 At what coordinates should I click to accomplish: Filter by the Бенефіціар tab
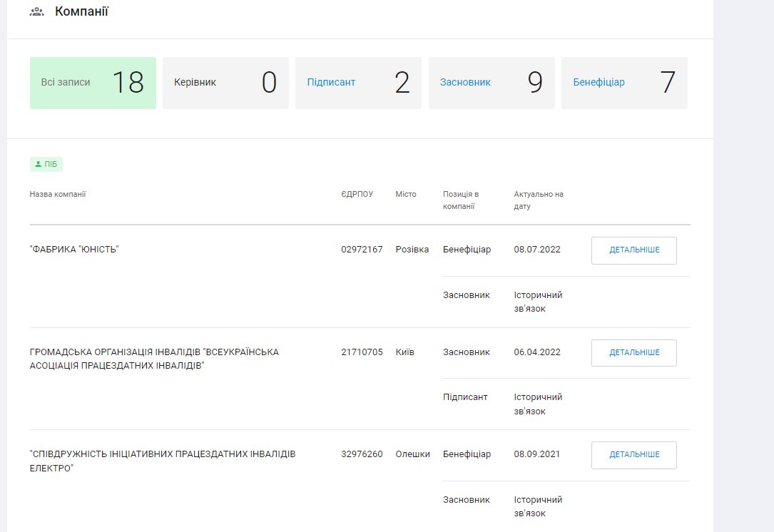tap(624, 83)
